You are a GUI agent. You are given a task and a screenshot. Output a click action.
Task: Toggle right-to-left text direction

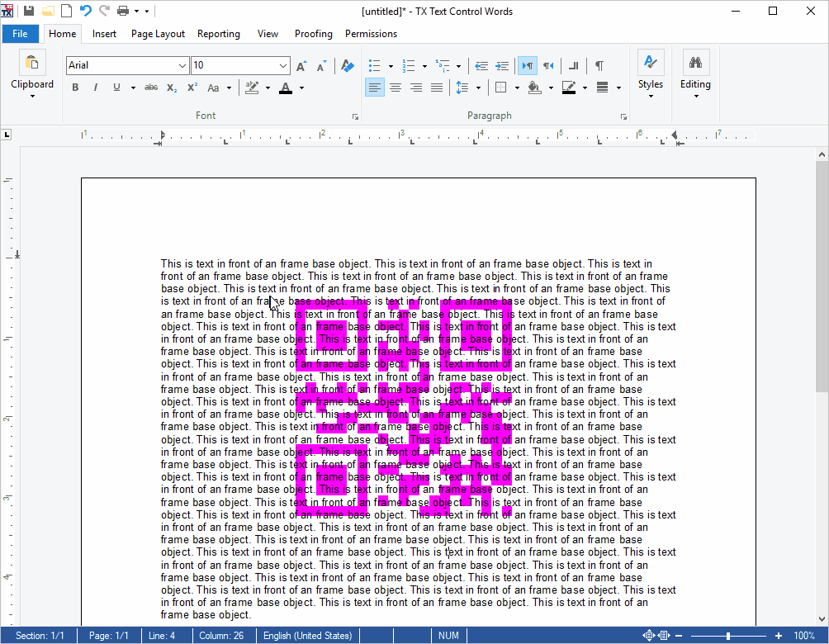[547, 65]
